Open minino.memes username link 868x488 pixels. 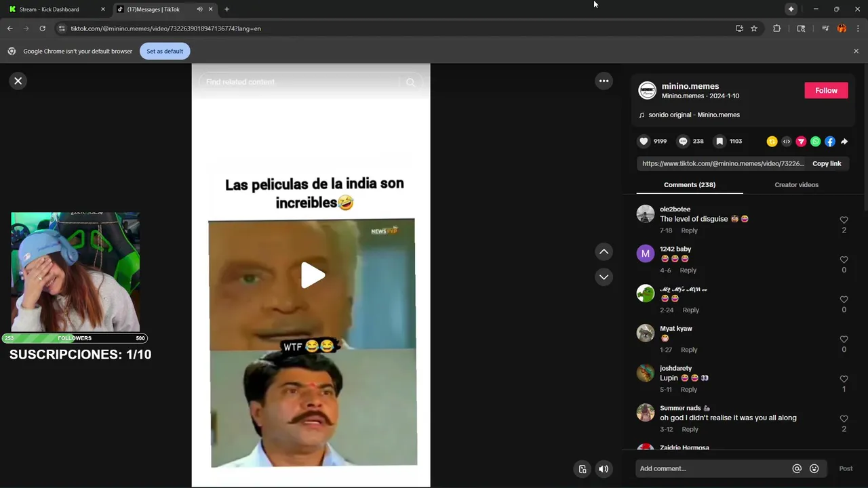click(x=690, y=86)
